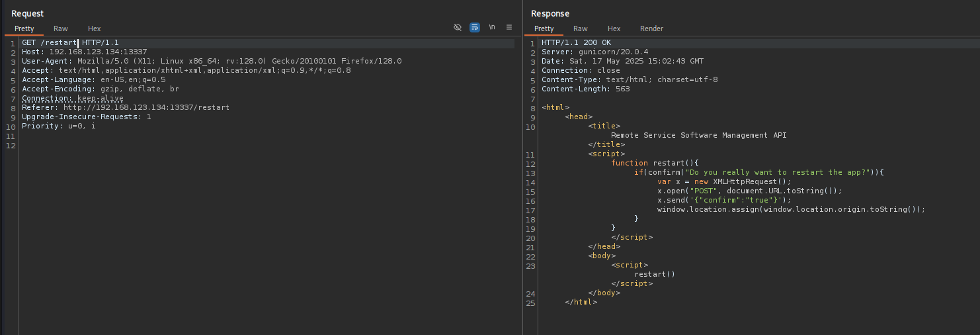This screenshot has width=980, height=335.
Task: Click the Accept-Language header line
Action: pyautogui.click(x=94, y=79)
